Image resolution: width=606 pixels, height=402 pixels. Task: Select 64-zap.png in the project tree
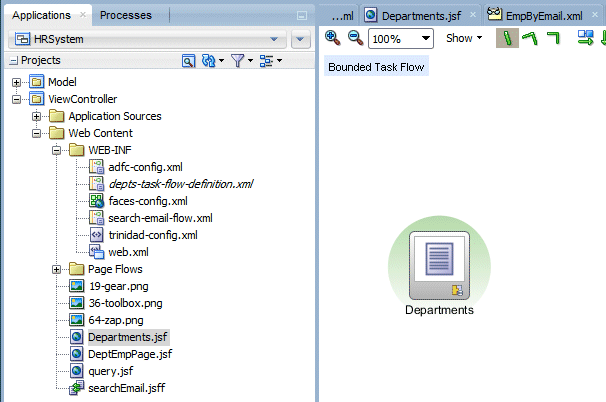click(x=116, y=320)
